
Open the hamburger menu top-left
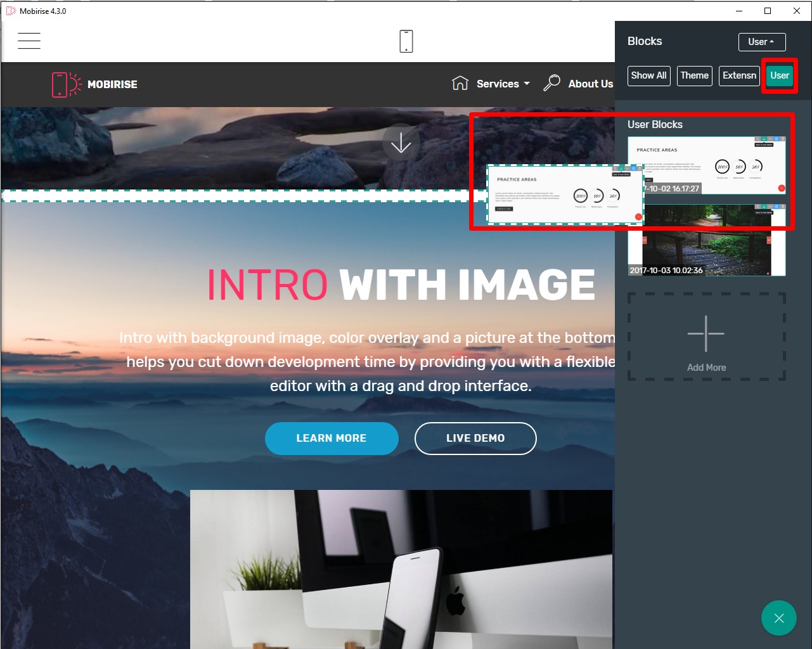(x=29, y=40)
